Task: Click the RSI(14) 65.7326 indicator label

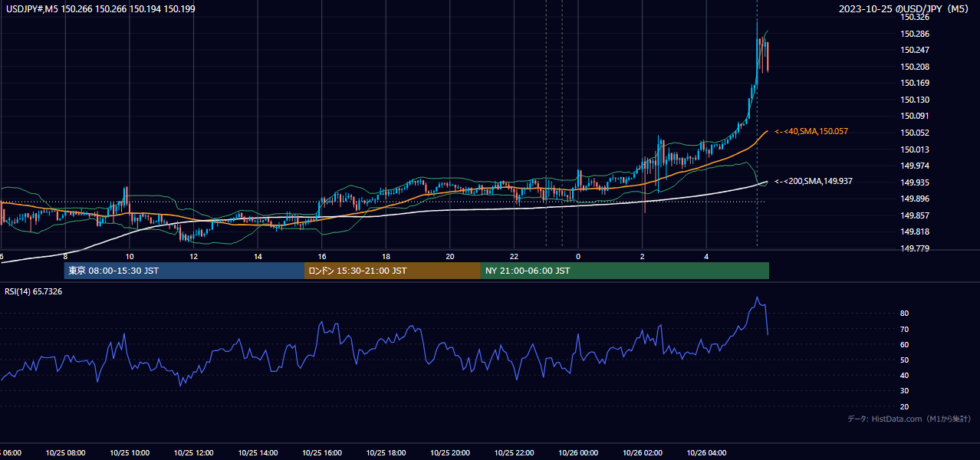Action: 34,291
